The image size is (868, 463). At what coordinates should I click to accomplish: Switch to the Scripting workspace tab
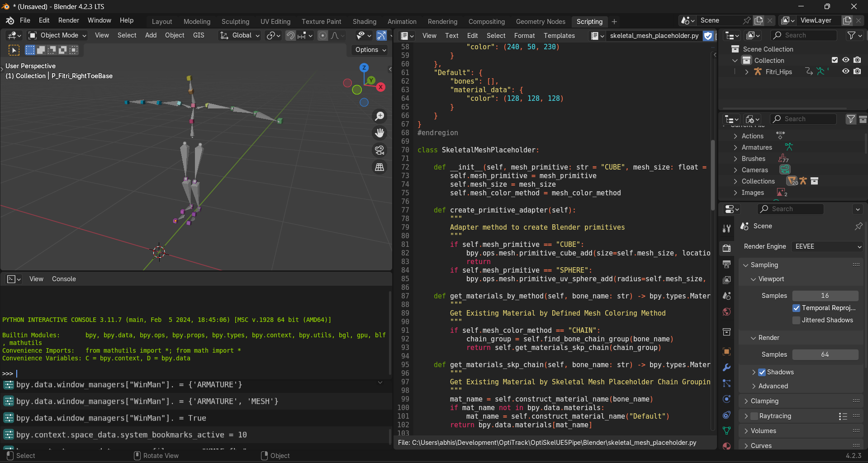tap(589, 21)
